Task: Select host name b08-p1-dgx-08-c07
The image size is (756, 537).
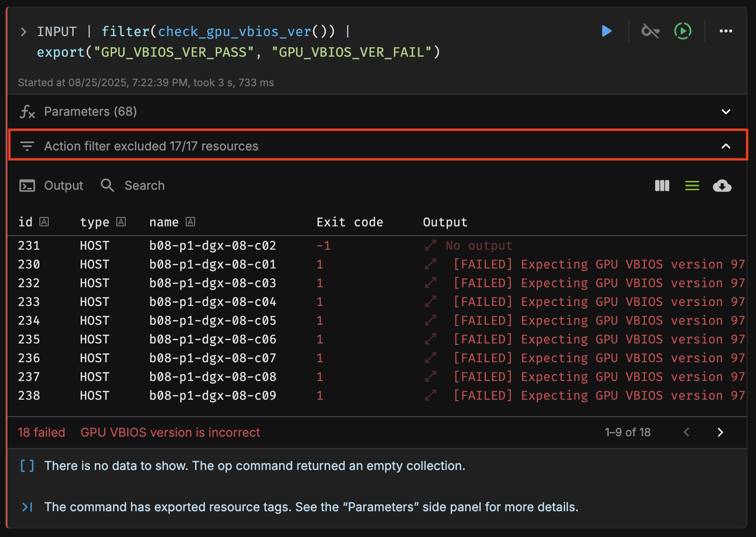Action: (212, 358)
